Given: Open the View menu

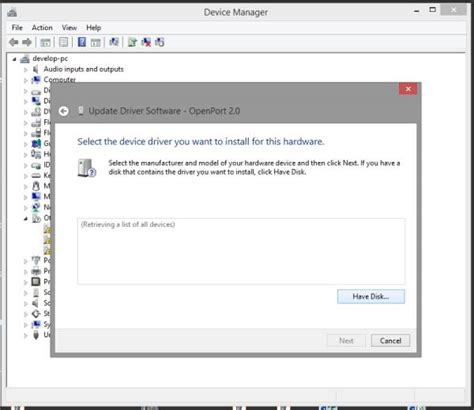Looking at the screenshot, I should [x=69, y=28].
